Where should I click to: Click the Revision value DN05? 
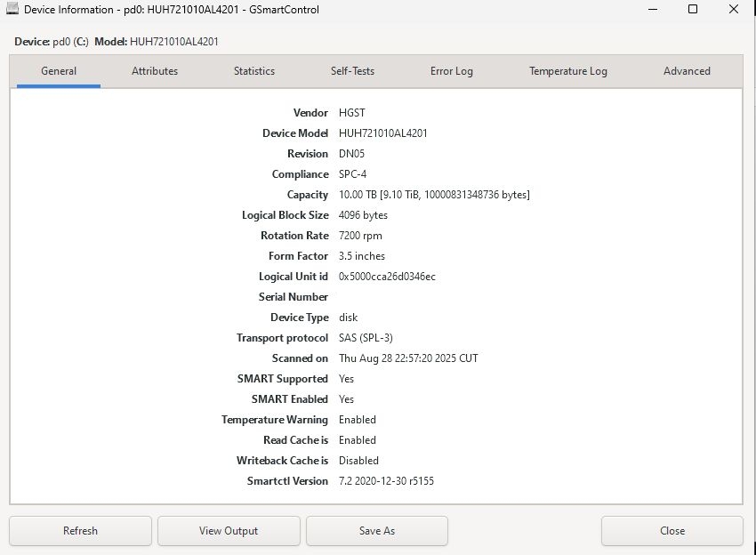pyautogui.click(x=351, y=154)
